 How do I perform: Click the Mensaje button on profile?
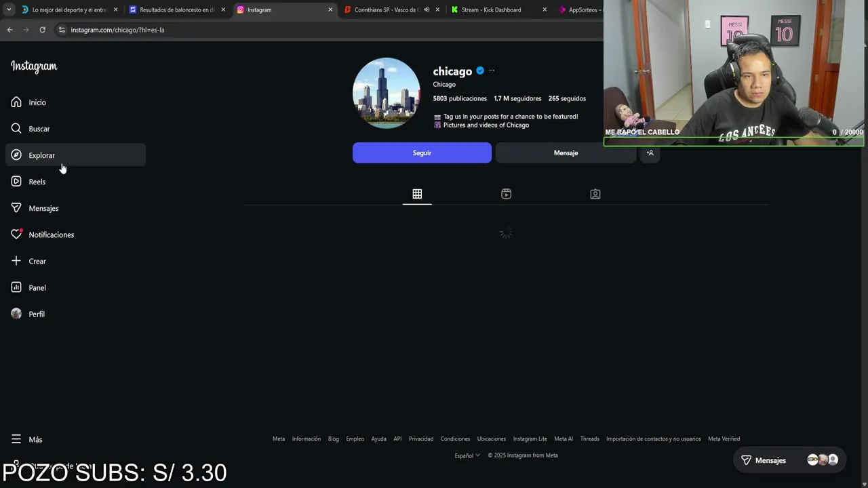click(566, 152)
